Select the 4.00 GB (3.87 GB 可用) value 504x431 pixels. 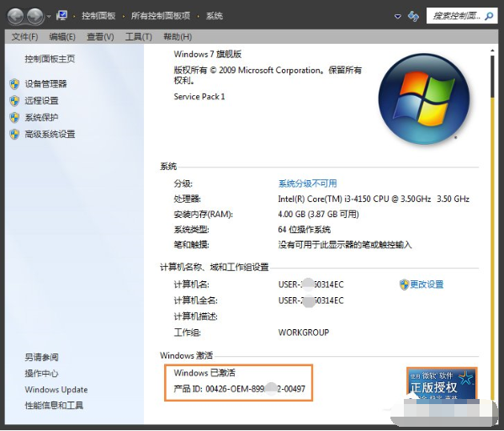[x=319, y=214]
